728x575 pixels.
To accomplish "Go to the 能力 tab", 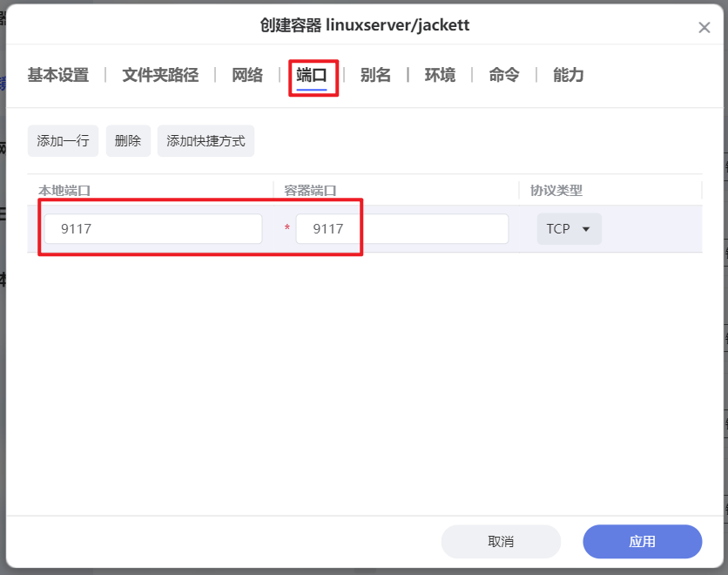I will pyautogui.click(x=569, y=75).
